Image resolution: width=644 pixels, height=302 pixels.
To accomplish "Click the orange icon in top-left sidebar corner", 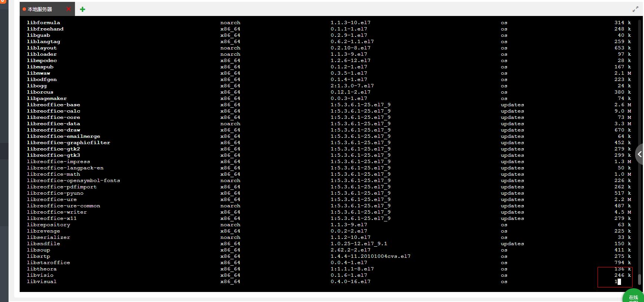I will [x=3, y=1].
